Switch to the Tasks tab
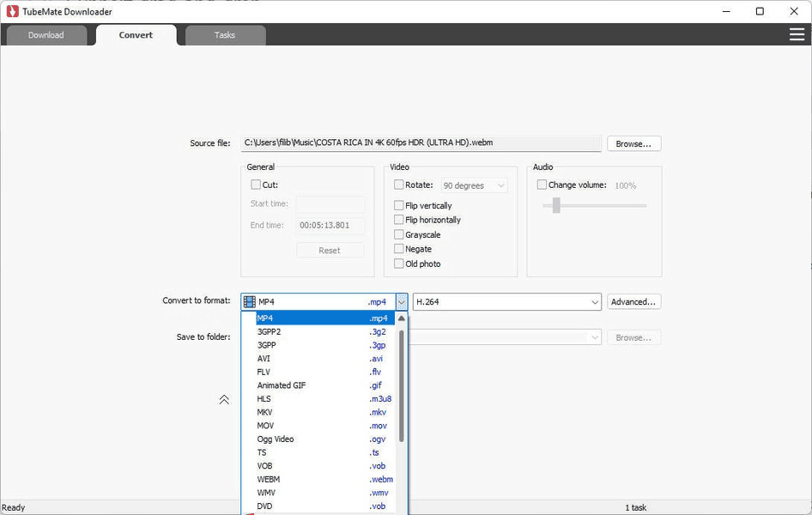The image size is (812, 515). pos(224,35)
